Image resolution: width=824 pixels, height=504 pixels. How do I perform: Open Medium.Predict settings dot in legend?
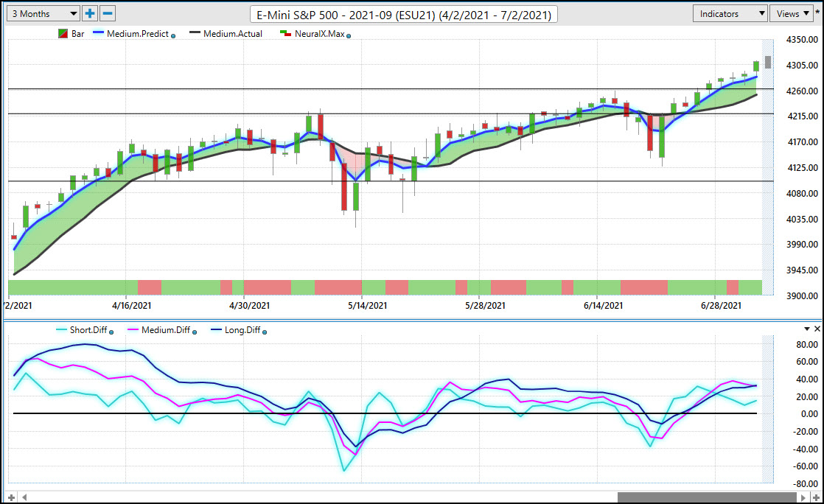173,36
